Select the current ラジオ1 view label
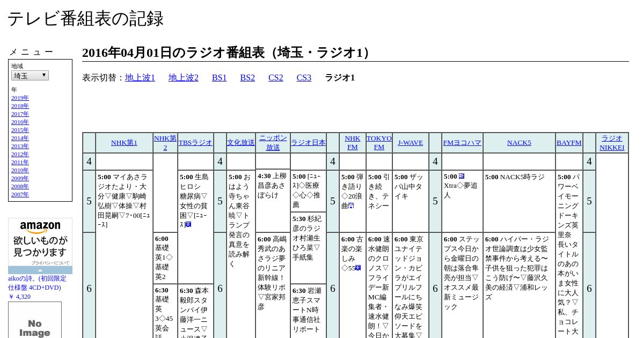This screenshot has height=338, width=644. pyautogui.click(x=340, y=78)
